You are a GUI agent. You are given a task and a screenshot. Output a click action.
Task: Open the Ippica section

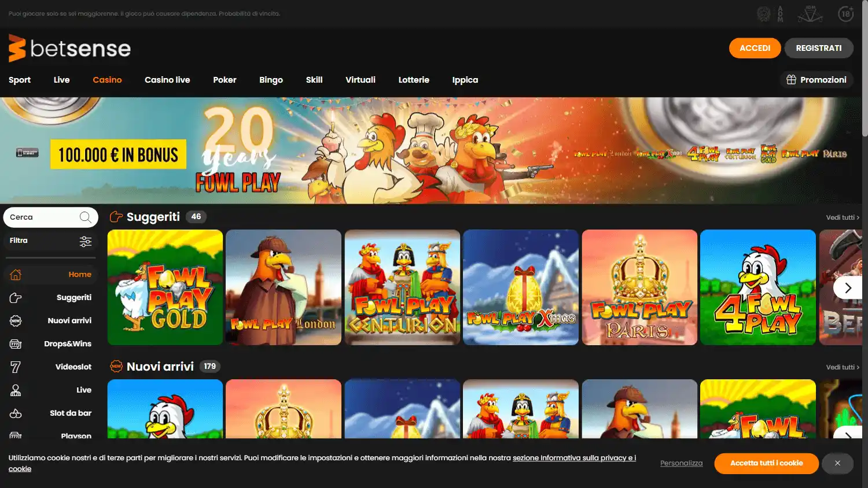[x=465, y=80]
